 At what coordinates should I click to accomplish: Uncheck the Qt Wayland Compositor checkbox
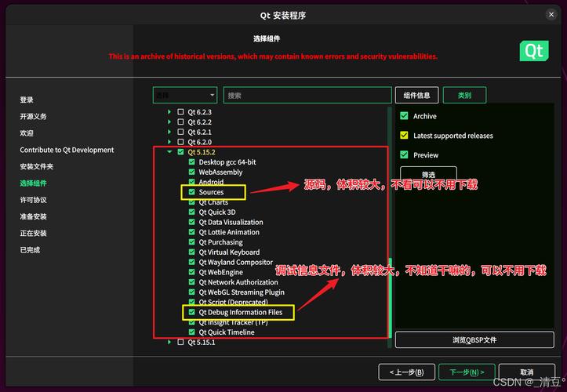[x=191, y=262]
